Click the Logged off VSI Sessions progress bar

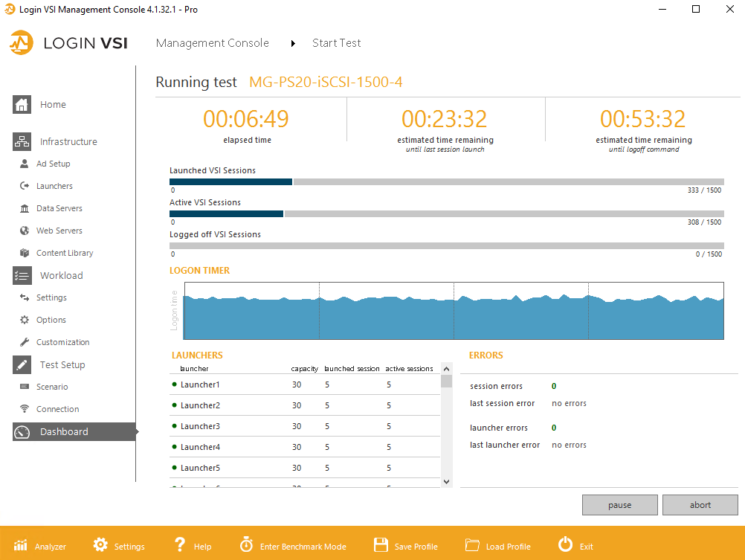[x=447, y=245]
